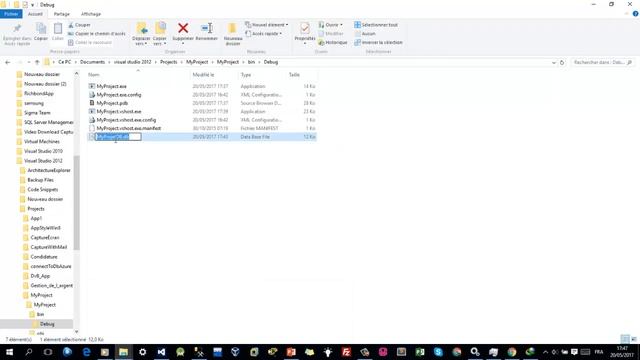Viewport: 640px width, 360px height.
Task: Click the navigation pane vertical scrollbar
Action: pos(76,203)
